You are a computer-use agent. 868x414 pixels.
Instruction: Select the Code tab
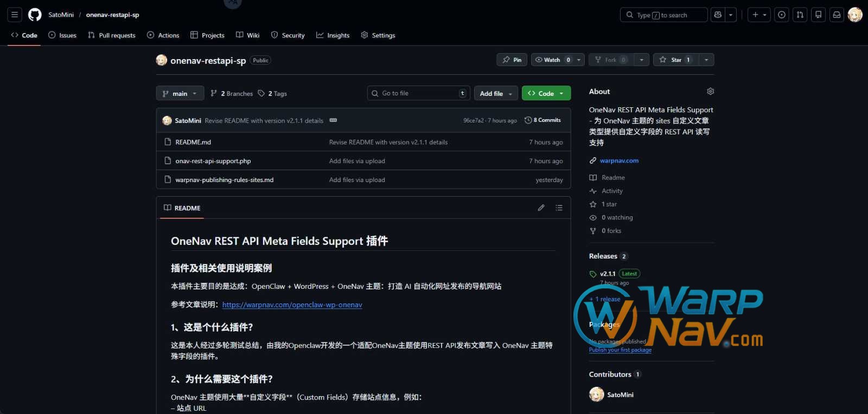[24, 35]
